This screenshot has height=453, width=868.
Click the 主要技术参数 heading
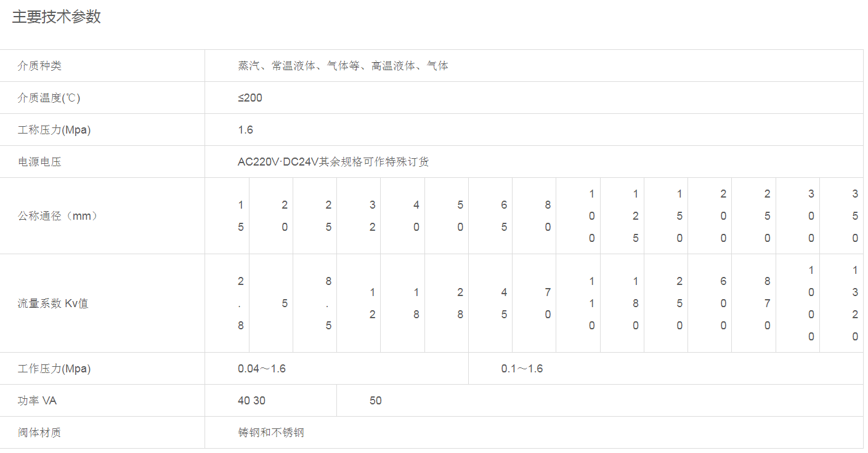56,17
